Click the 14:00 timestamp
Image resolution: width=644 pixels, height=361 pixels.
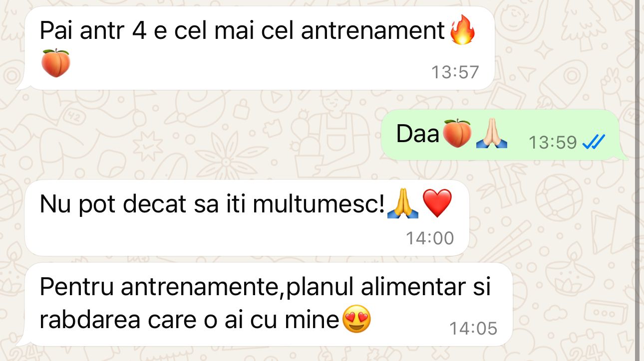coord(430,238)
